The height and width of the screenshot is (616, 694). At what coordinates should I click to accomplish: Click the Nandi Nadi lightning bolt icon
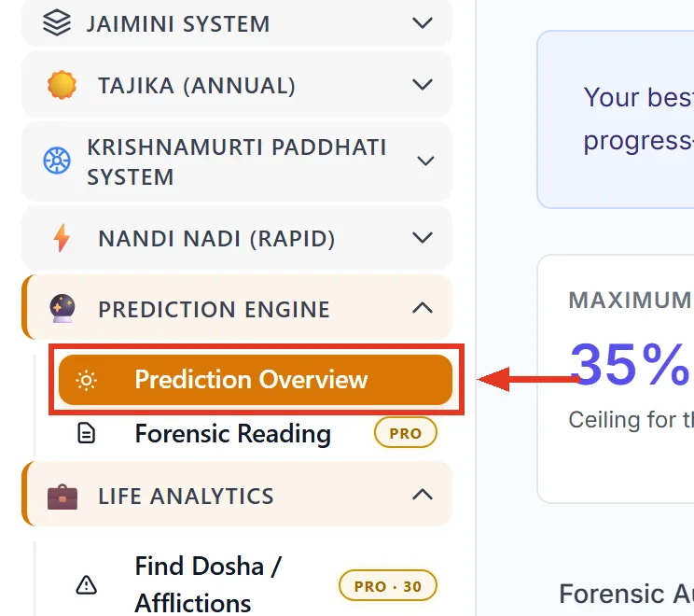pos(62,238)
